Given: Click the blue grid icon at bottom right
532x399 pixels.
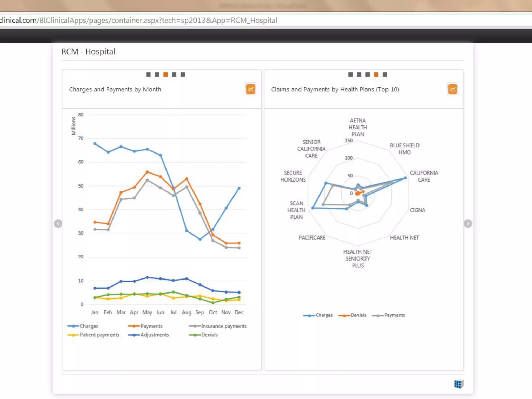Looking at the screenshot, I should click(x=458, y=384).
